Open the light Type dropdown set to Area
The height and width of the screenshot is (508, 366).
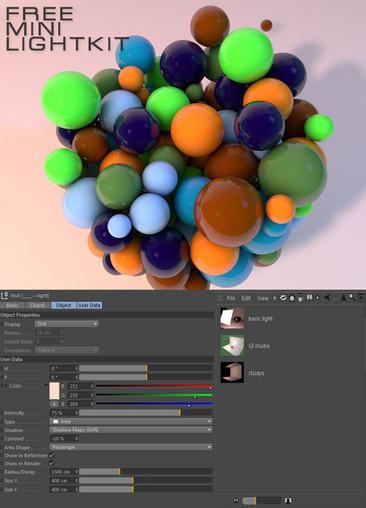pyautogui.click(x=131, y=421)
